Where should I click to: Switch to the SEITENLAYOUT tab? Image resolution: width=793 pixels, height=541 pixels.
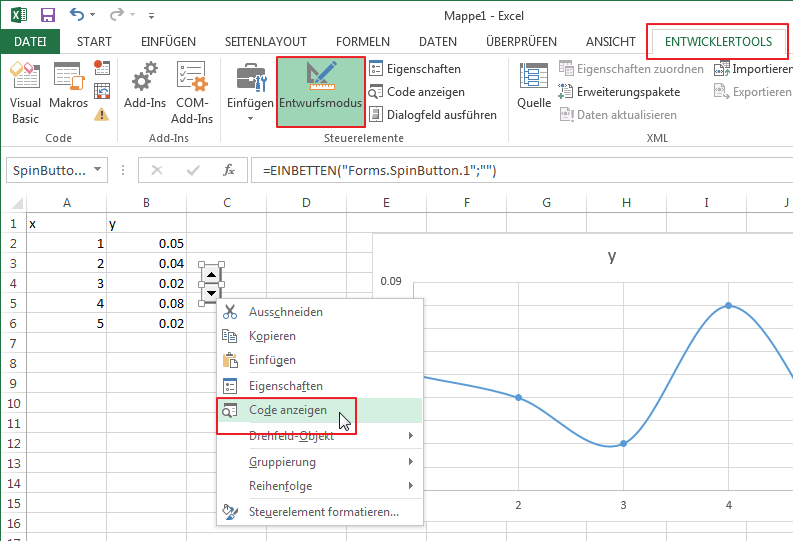266,41
